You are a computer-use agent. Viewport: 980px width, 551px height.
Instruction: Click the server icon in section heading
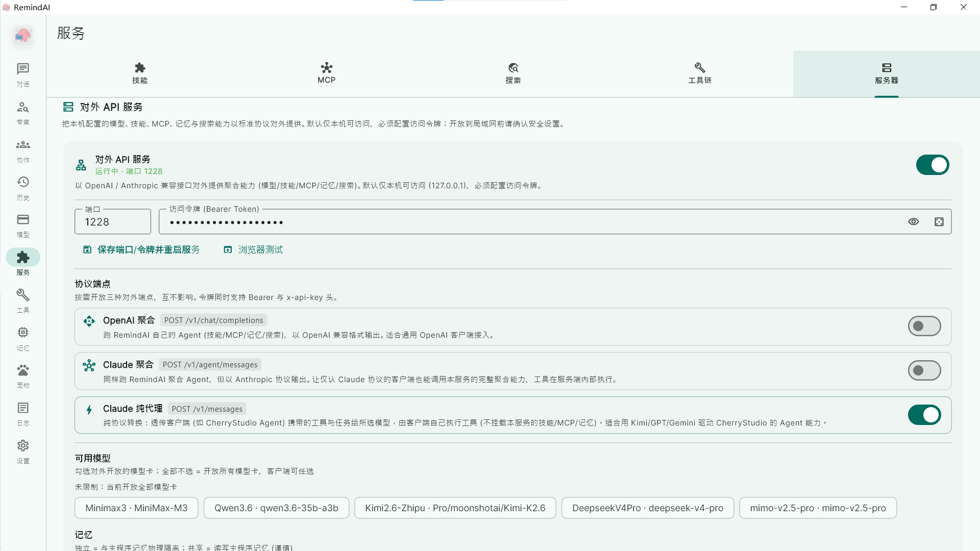(x=68, y=107)
